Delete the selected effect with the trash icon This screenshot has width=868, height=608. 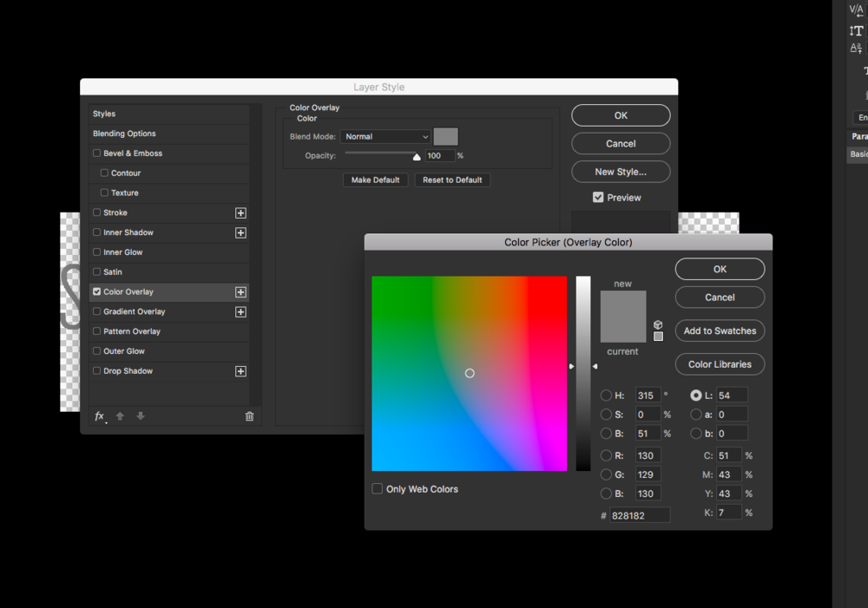[x=249, y=416]
